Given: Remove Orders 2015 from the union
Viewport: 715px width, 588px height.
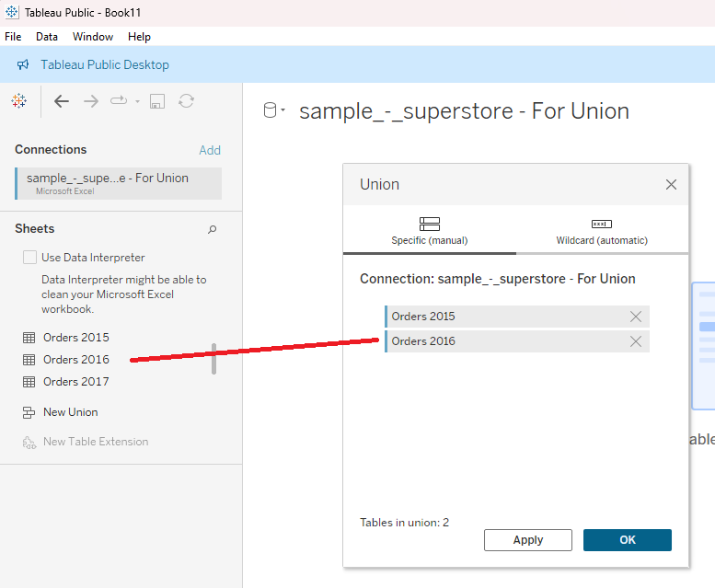Looking at the screenshot, I should click(x=635, y=317).
